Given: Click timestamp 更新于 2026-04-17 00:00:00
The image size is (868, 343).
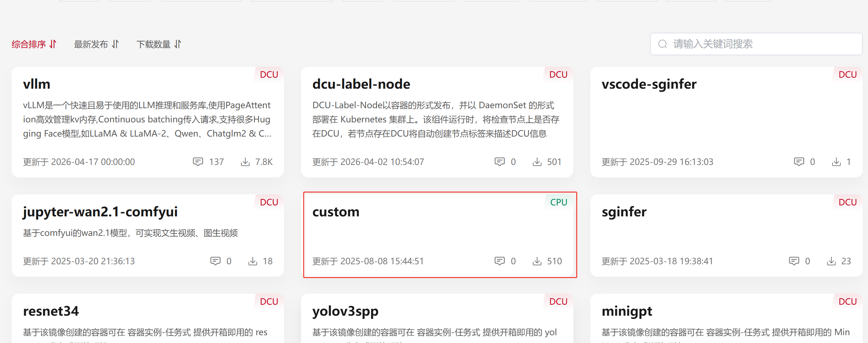Looking at the screenshot, I should (x=79, y=162).
